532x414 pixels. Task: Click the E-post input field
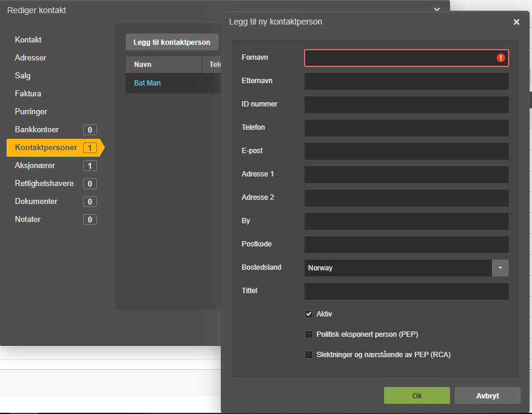point(406,151)
